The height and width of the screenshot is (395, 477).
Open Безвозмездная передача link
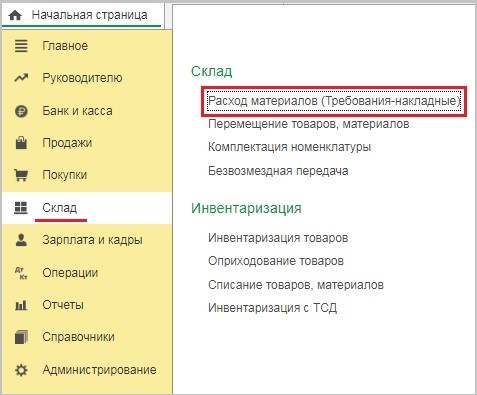coord(278,171)
